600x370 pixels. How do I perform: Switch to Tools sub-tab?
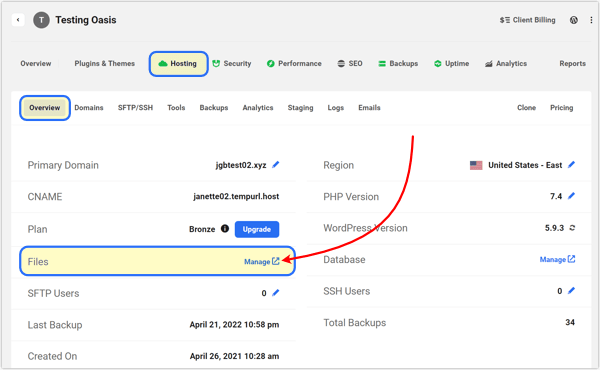tap(176, 108)
